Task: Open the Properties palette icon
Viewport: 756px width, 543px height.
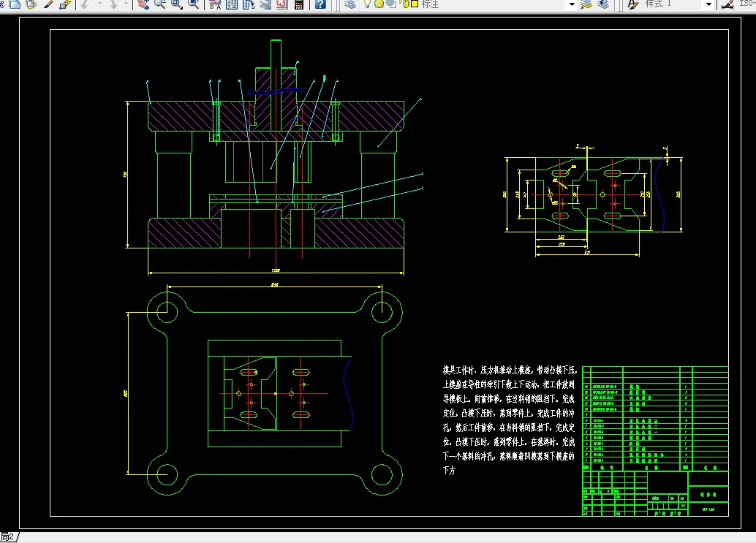Action: tap(215, 4)
